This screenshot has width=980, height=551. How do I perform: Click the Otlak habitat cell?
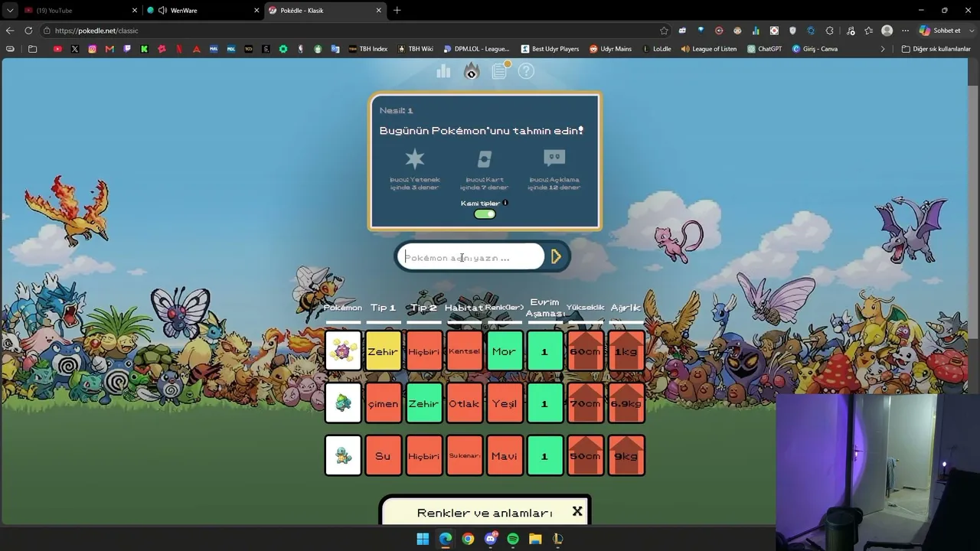click(464, 403)
